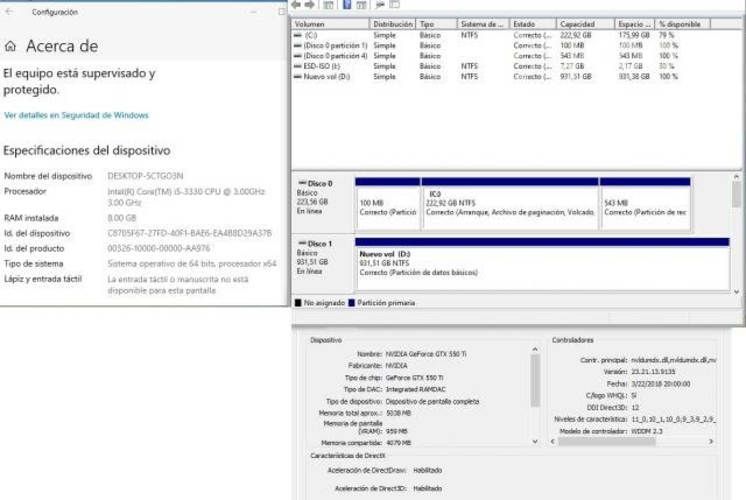Select Nuevo vol (D:) row drive icon
This screenshot has width=746, height=500.
[x=298, y=77]
